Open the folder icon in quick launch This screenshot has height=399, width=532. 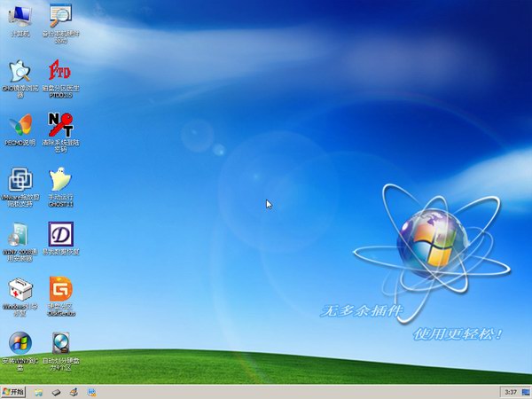pyautogui.click(x=39, y=393)
